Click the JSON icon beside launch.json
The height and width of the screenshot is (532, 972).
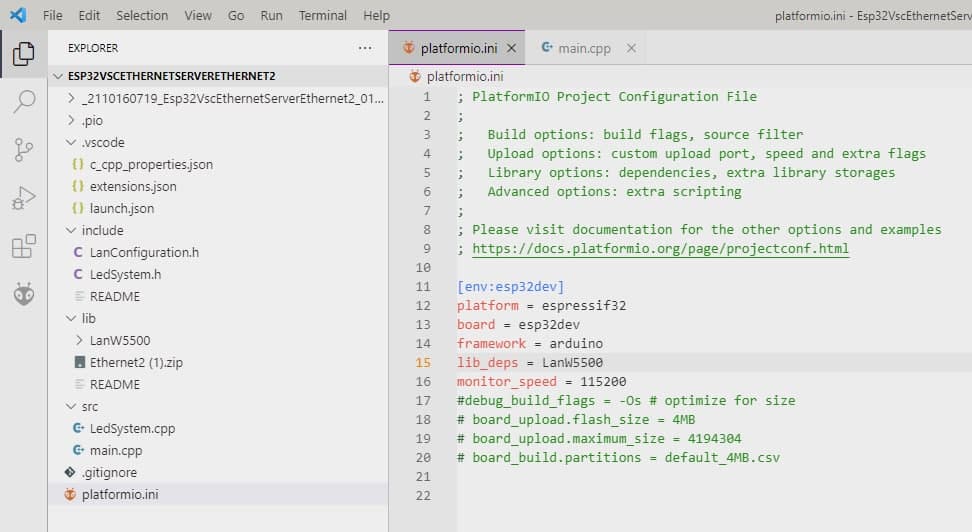click(77, 208)
